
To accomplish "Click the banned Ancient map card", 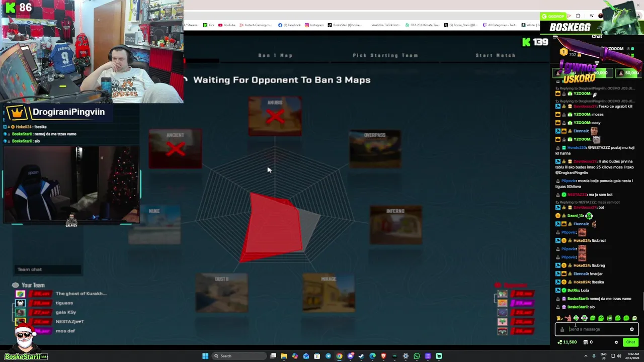I will coord(175,149).
